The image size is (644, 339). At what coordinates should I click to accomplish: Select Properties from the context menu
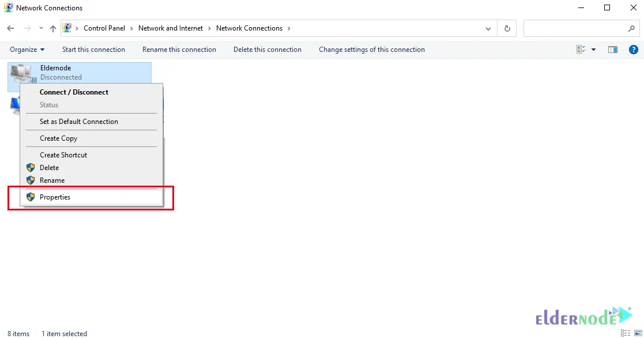click(55, 197)
